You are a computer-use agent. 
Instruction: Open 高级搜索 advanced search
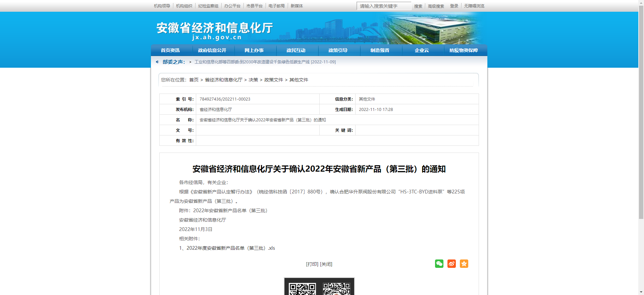pos(436,6)
